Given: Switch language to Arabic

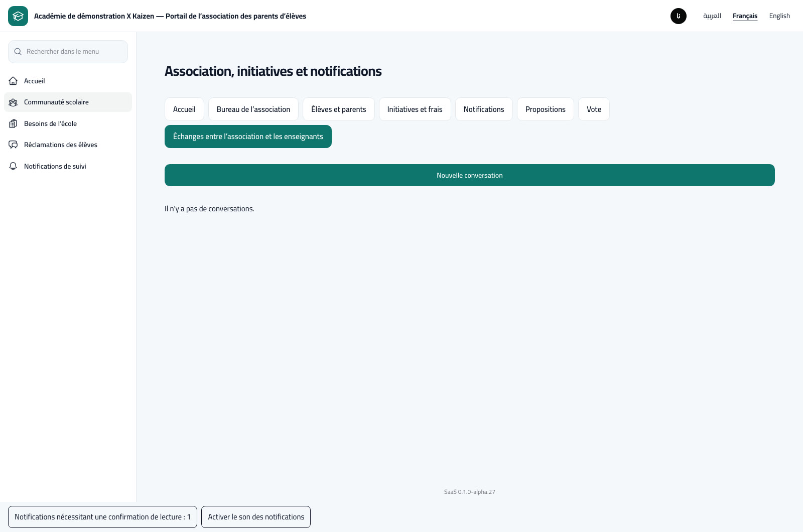Looking at the screenshot, I should point(712,16).
